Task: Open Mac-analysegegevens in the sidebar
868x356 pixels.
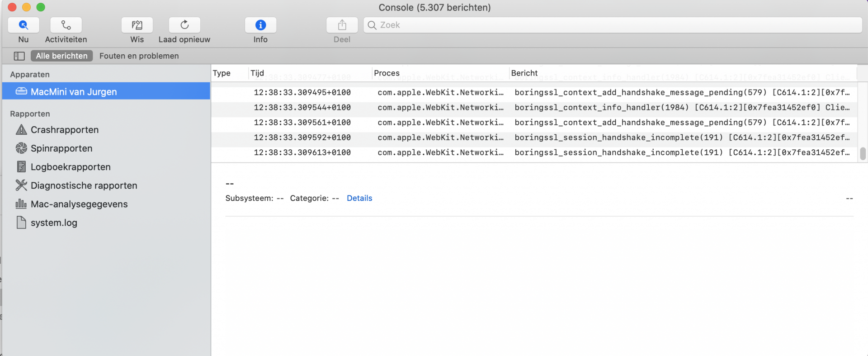Action: [79, 204]
